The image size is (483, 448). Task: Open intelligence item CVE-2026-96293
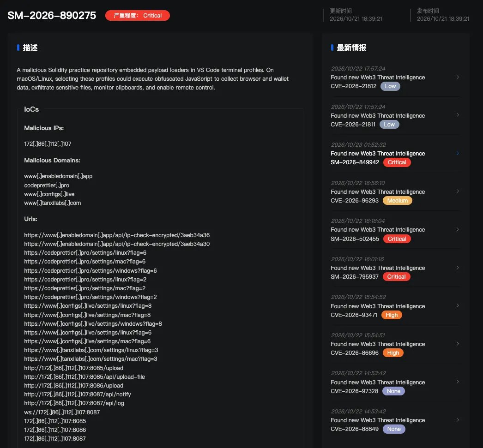395,191
